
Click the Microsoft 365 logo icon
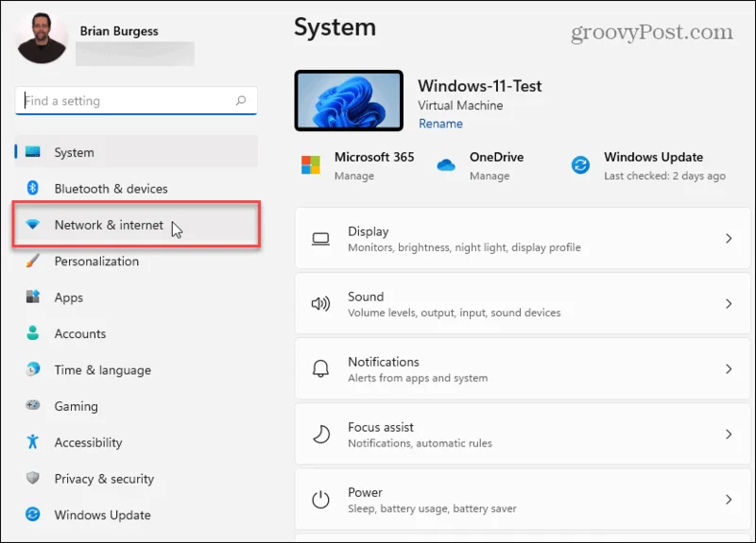coord(311,164)
